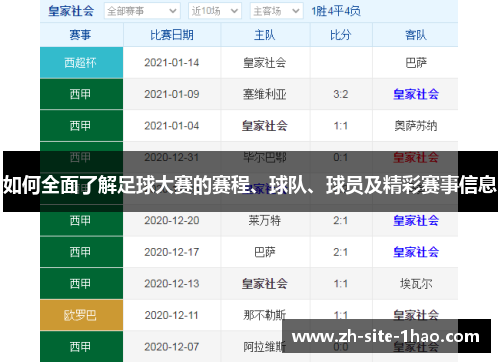Click the date 2020-12-11

click(x=172, y=315)
